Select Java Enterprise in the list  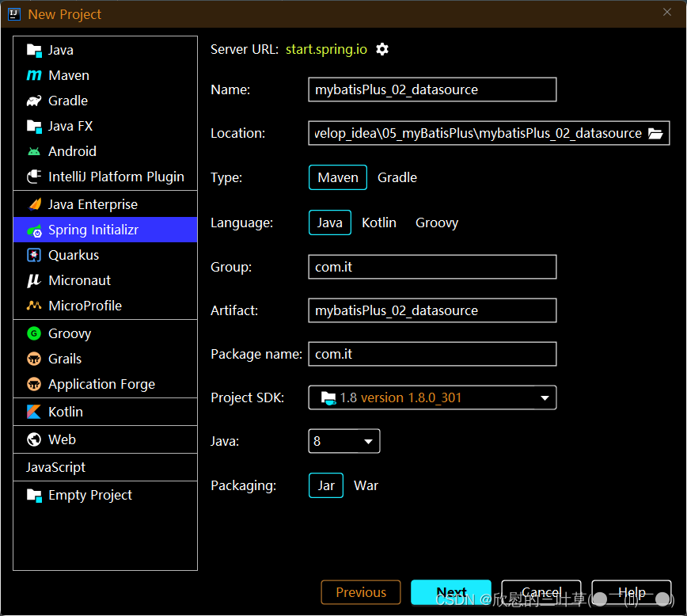click(x=105, y=204)
